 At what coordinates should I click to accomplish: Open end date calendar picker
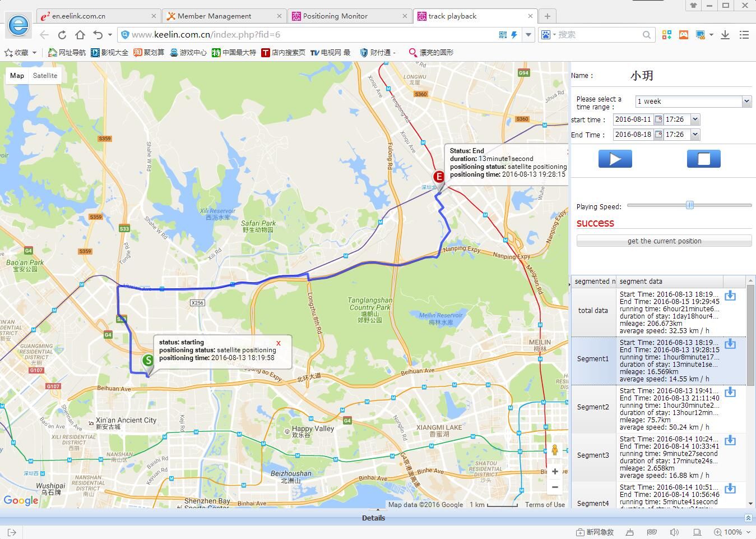(658, 135)
